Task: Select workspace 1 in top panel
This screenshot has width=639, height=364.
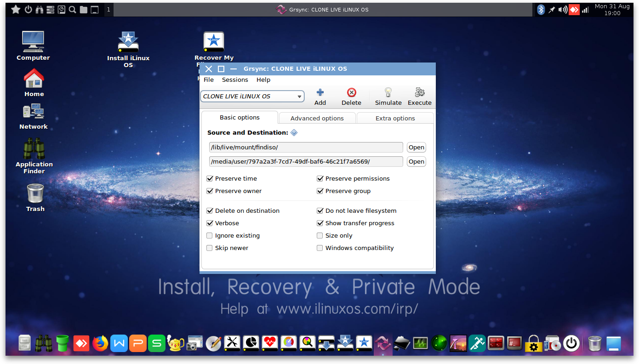Action: coord(108,10)
